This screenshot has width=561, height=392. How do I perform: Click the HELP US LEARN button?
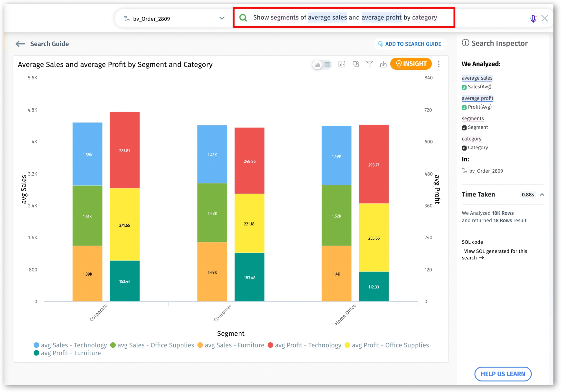[503, 374]
